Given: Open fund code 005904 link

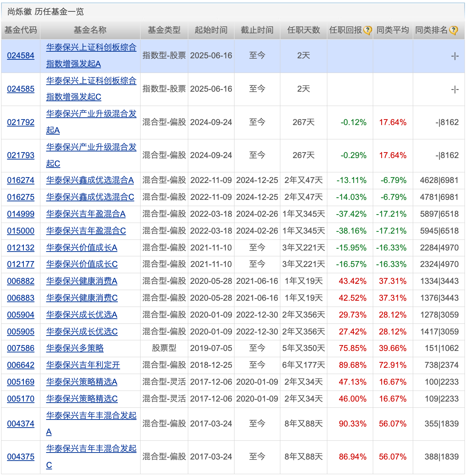Looking at the screenshot, I should pyautogui.click(x=21, y=315).
